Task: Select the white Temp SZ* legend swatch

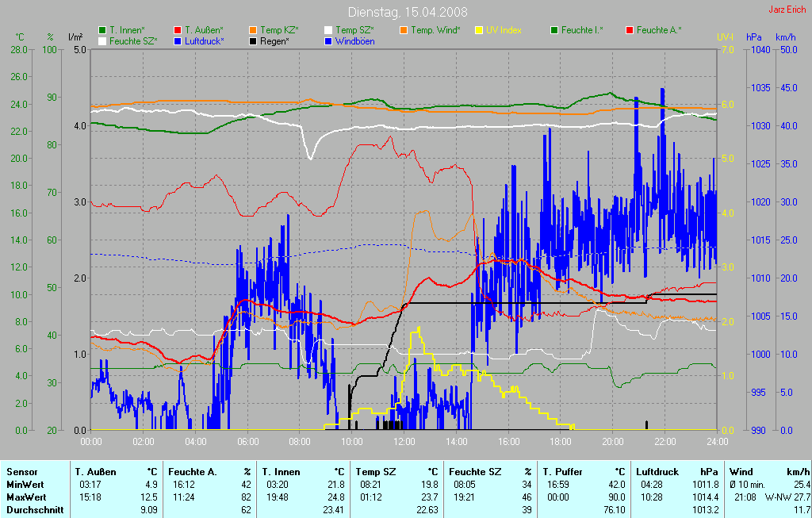Action: pos(328,31)
